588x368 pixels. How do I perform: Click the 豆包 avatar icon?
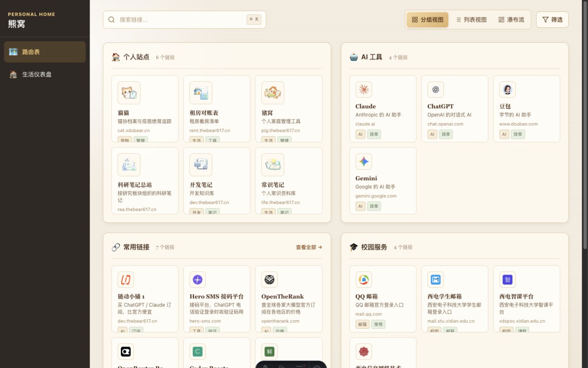click(507, 89)
